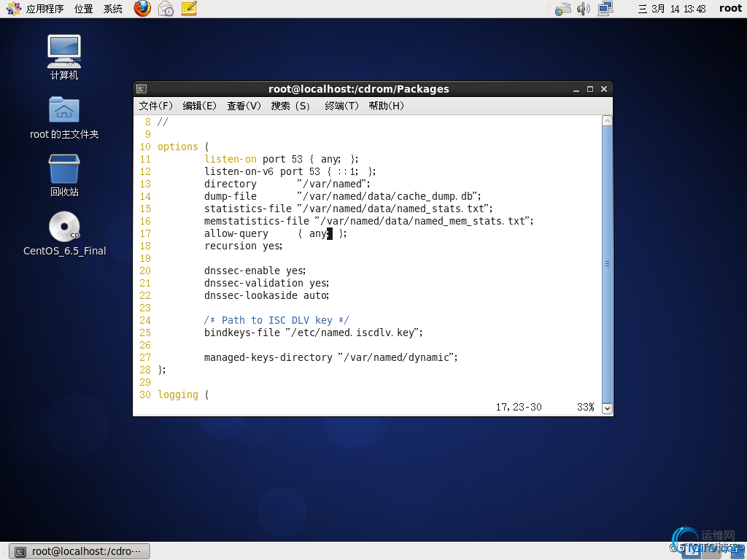
Task: Click the "33%" position indicator
Action: tap(586, 407)
